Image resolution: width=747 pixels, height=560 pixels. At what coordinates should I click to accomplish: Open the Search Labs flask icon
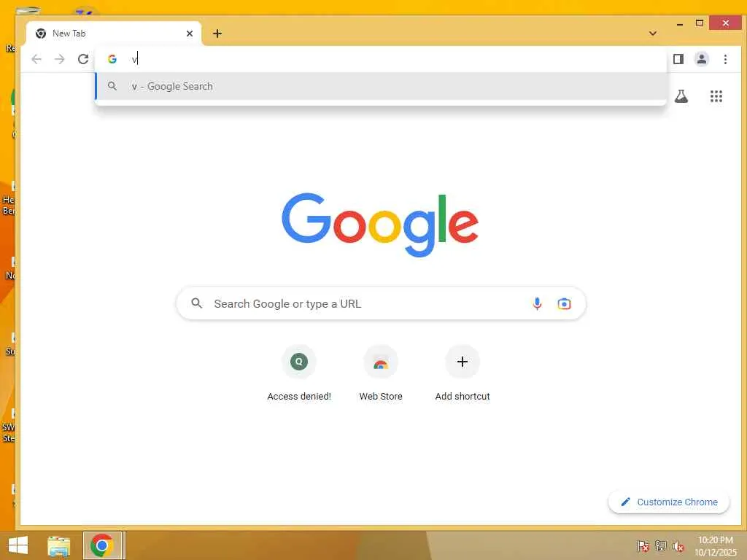[x=681, y=96]
